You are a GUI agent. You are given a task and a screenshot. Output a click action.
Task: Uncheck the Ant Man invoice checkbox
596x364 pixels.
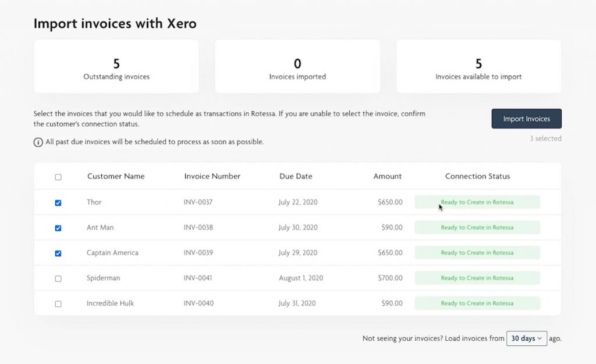[58, 228]
